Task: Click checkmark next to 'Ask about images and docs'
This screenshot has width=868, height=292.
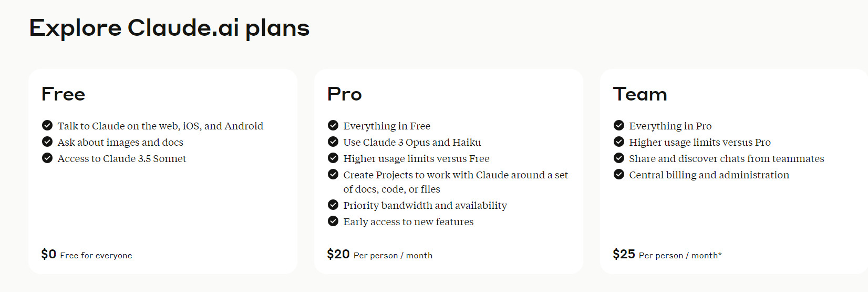Action: point(47,142)
